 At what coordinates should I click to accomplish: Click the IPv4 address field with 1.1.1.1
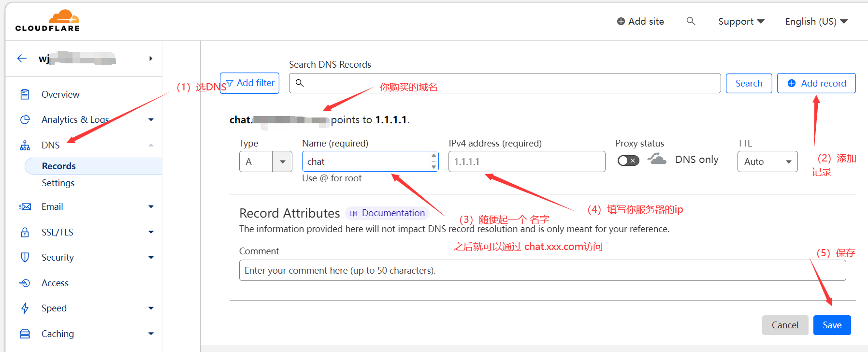tap(527, 161)
